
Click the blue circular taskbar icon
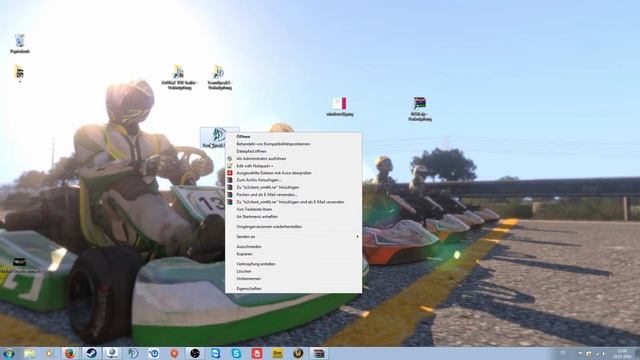pos(153,353)
